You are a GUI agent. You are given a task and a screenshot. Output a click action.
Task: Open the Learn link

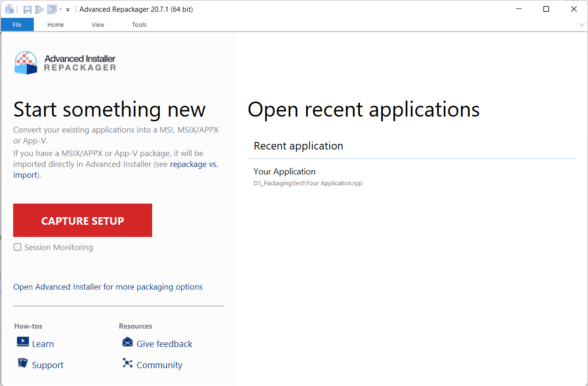click(43, 344)
